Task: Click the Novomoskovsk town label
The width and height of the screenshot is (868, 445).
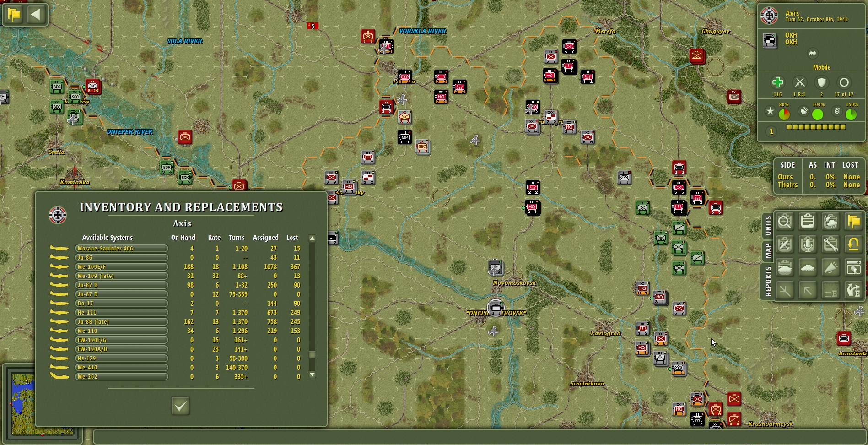Action: click(x=514, y=283)
